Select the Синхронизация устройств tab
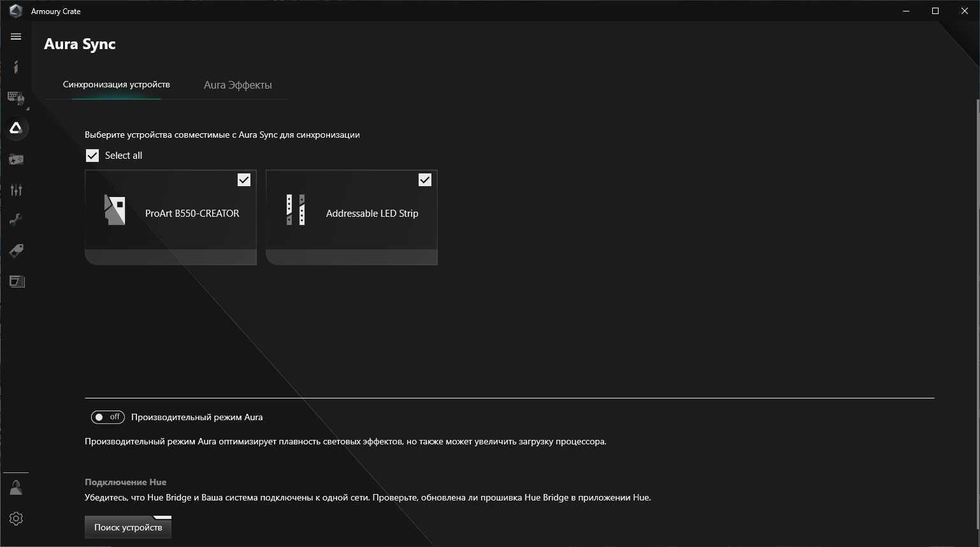The width and height of the screenshot is (980, 547). pos(116,85)
